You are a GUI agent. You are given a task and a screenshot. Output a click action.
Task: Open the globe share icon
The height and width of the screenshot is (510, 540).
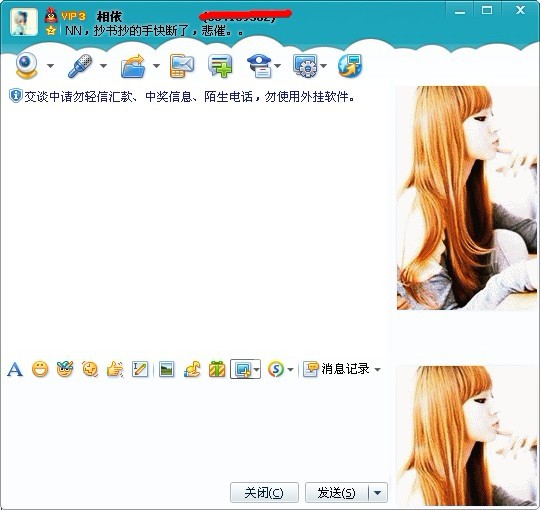(x=350, y=66)
